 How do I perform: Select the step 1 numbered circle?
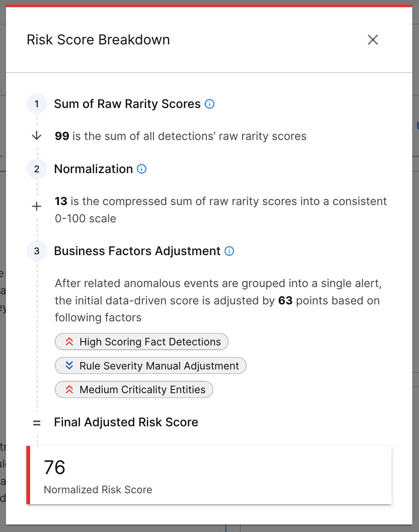pyautogui.click(x=36, y=104)
